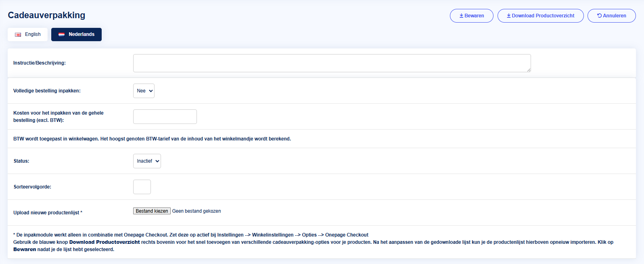The height and width of the screenshot is (264, 644).
Task: Click the download arrow icon before Download Productoverzicht
Action: pyautogui.click(x=509, y=16)
